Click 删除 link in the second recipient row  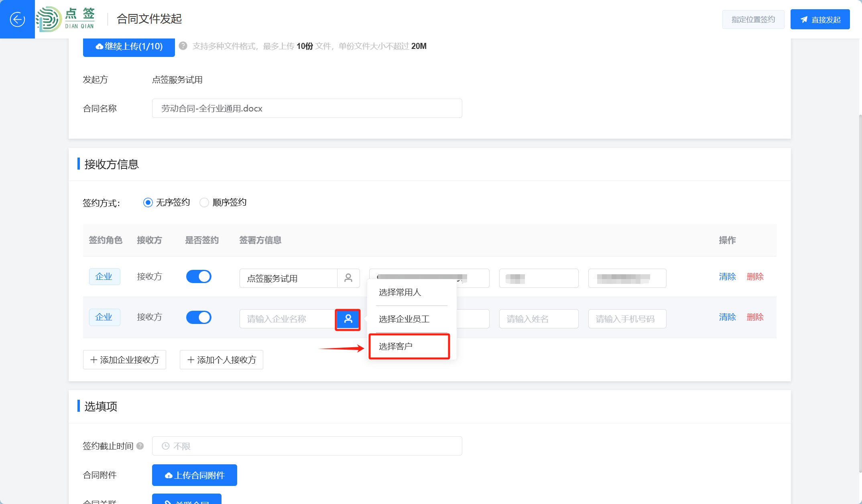[x=755, y=317]
